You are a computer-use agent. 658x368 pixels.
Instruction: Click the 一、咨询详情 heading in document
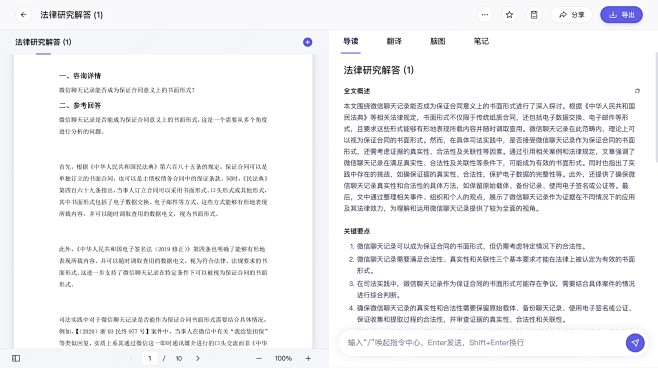coord(80,76)
